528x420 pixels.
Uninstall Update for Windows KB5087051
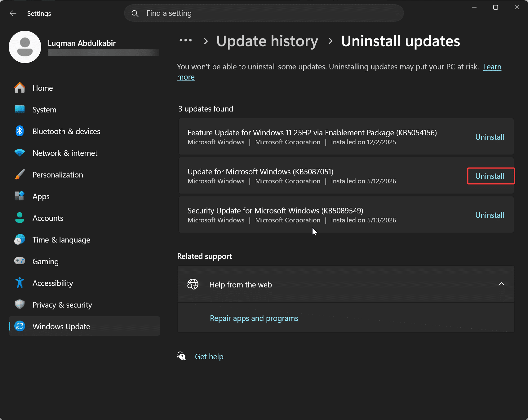490,176
